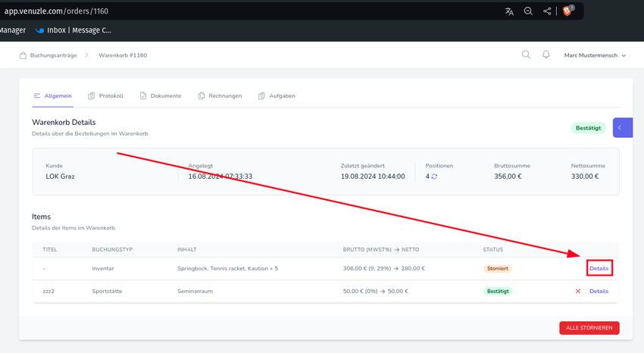Click the 306,00 € price cell
The height and width of the screenshot is (353, 644).
coord(384,268)
